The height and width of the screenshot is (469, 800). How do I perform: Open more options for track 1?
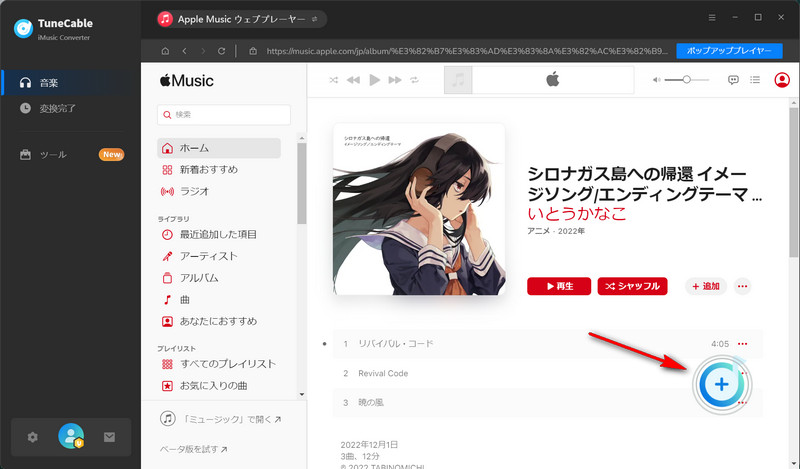tap(742, 344)
